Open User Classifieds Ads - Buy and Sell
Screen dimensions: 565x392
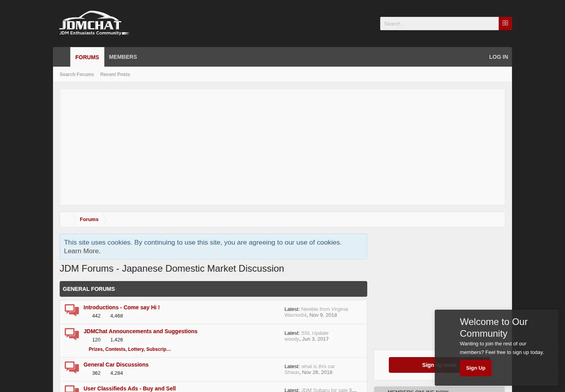(x=129, y=388)
